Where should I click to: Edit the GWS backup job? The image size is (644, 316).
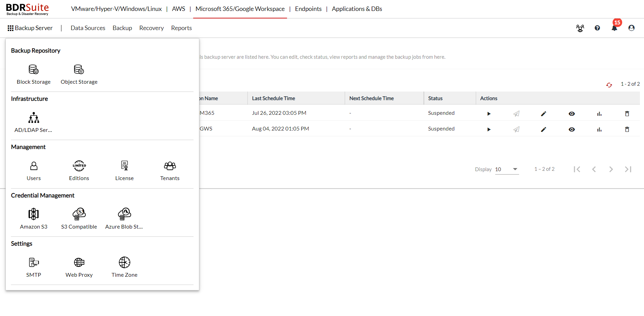(x=544, y=129)
